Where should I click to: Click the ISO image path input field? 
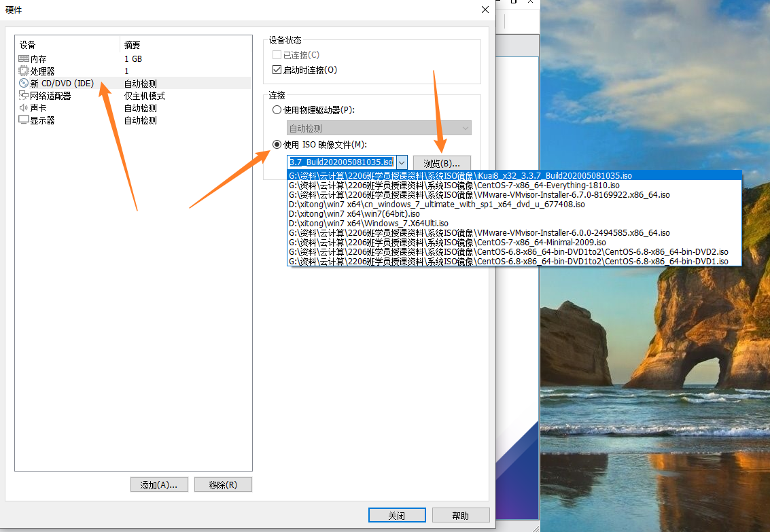point(341,163)
